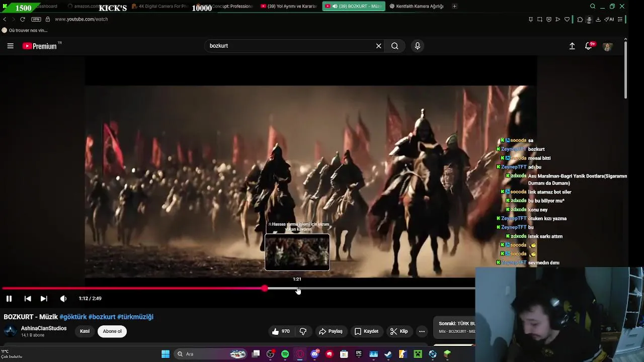Viewport: 644px width, 362px height.
Task: Open Task View from the taskbar
Action: [x=256, y=354]
